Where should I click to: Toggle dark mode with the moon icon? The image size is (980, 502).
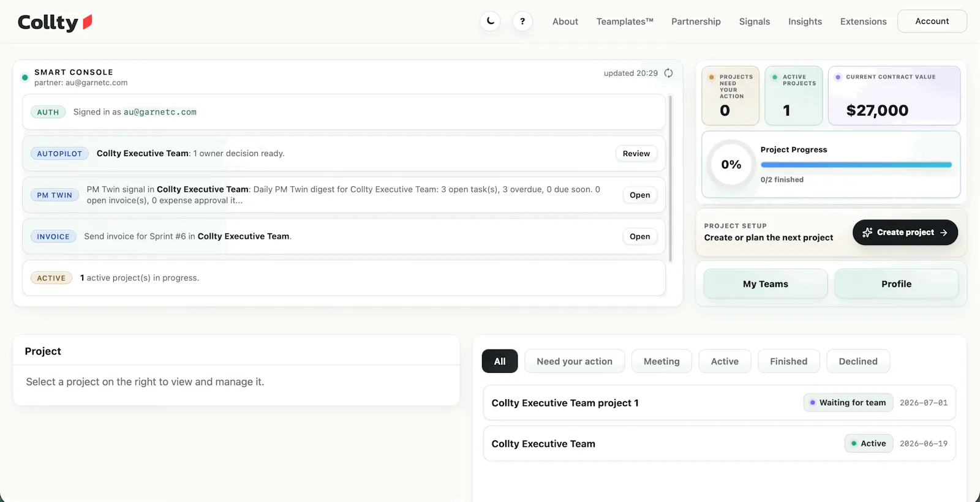pyautogui.click(x=490, y=21)
